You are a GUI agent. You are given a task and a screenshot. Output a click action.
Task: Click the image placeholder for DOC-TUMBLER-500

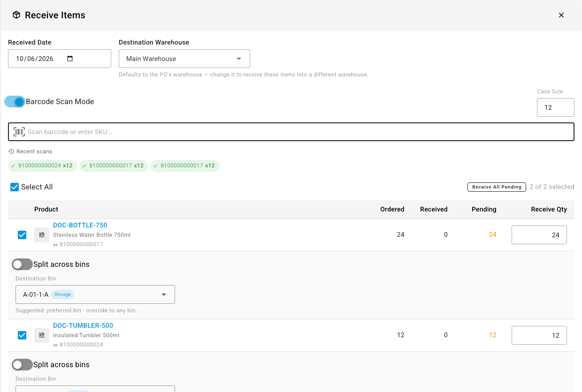pos(42,335)
